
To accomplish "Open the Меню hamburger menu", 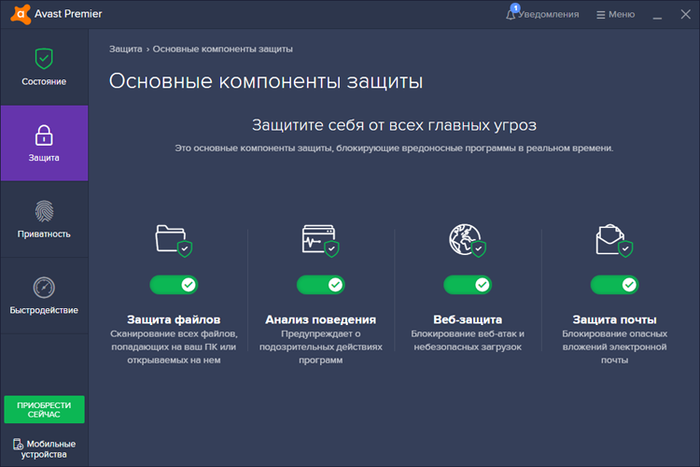I will (614, 15).
